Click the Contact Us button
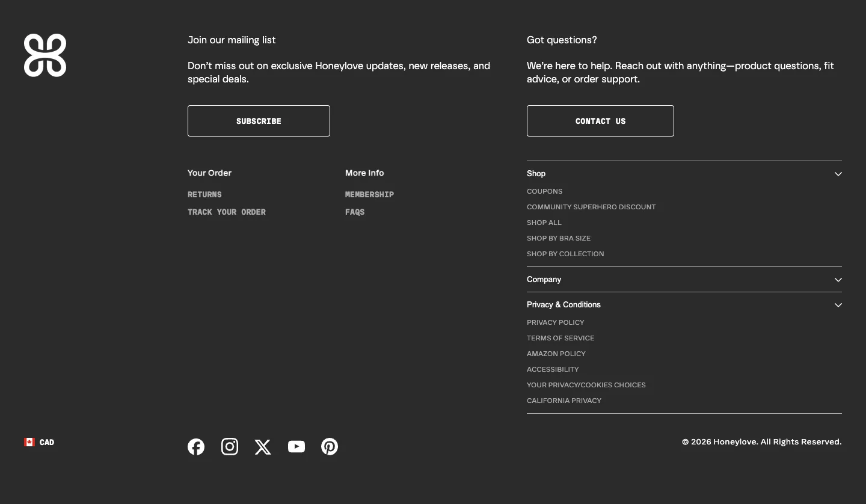Viewport: 866px width, 504px height. pyautogui.click(x=600, y=121)
